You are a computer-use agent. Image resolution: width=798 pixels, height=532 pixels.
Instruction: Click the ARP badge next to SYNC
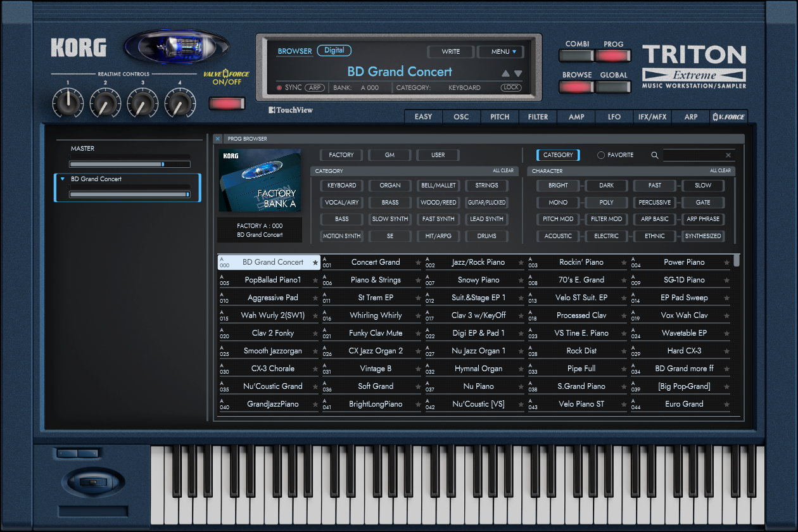(x=315, y=87)
